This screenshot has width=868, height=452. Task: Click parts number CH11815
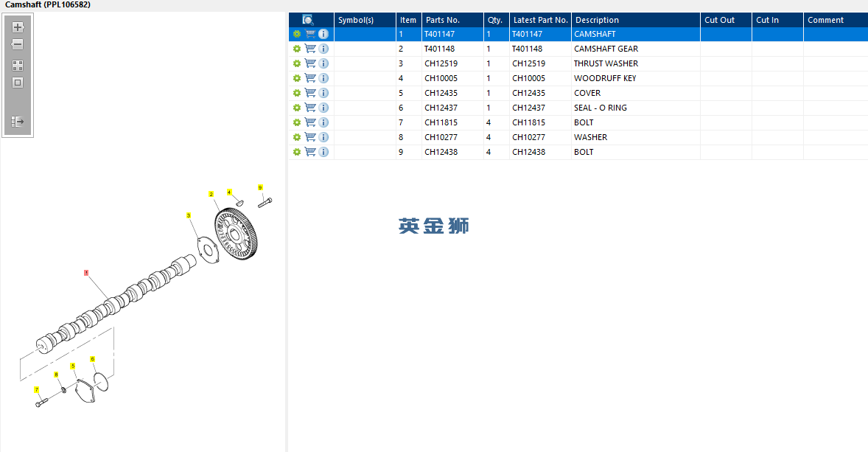pyautogui.click(x=441, y=122)
